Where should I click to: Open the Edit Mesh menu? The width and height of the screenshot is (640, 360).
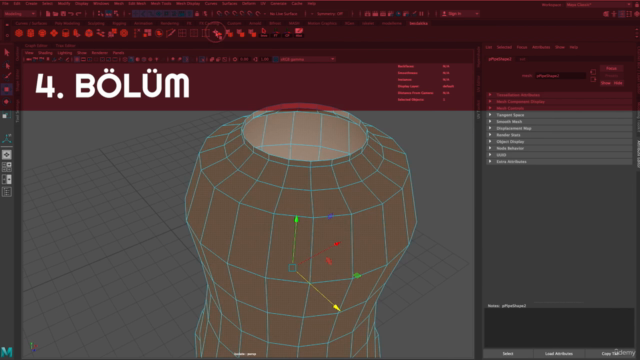pyautogui.click(x=137, y=4)
